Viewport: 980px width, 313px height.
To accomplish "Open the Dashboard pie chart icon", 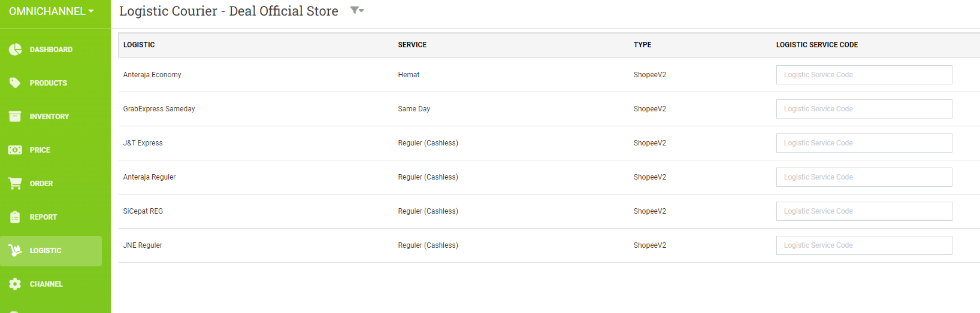I will 15,49.
